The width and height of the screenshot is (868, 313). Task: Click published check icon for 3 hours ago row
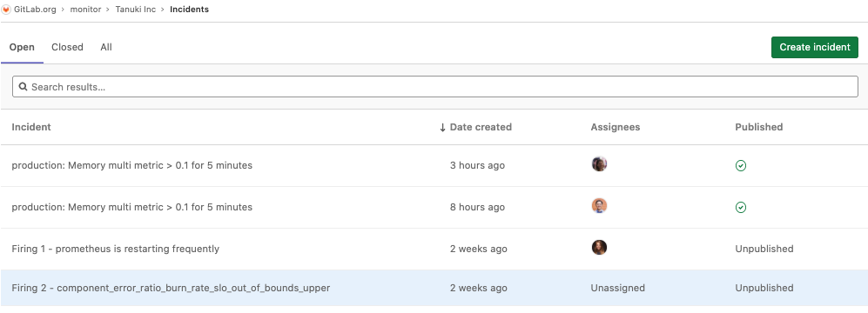pyautogui.click(x=741, y=165)
